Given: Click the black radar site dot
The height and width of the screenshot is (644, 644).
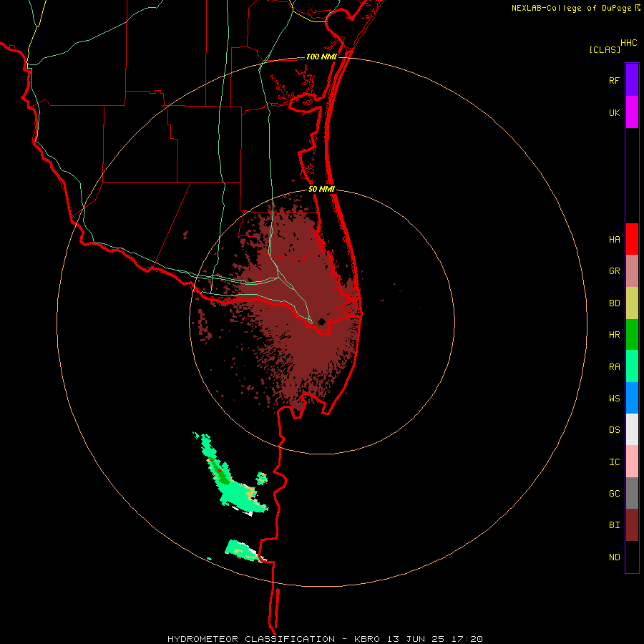Looking at the screenshot, I should coord(322,321).
